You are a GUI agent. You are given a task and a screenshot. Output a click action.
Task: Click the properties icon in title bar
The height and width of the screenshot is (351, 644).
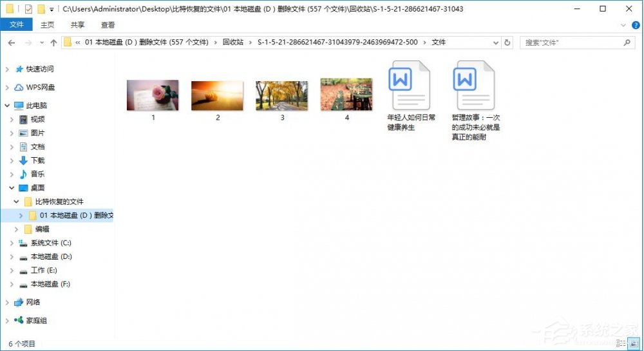(28, 9)
